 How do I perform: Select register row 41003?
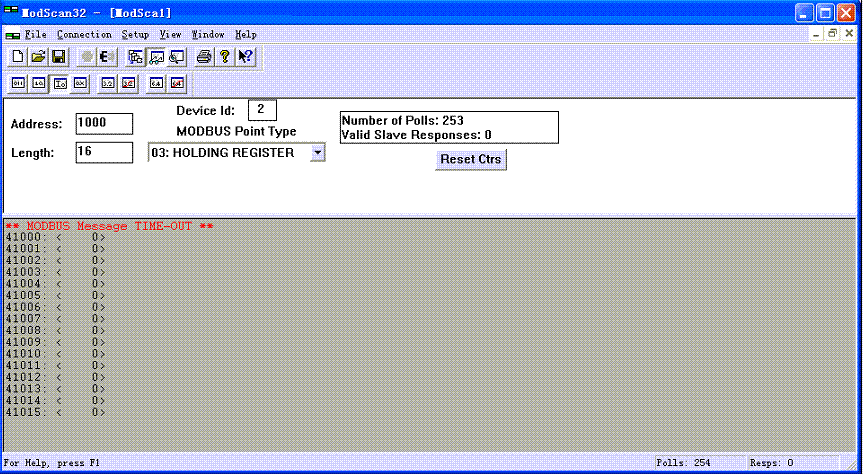(x=55, y=272)
